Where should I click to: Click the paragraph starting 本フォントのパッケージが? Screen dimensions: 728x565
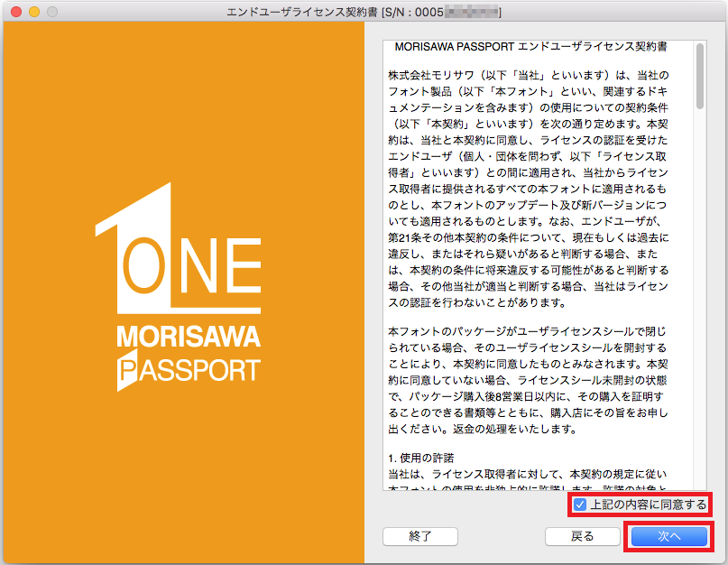tap(528, 381)
